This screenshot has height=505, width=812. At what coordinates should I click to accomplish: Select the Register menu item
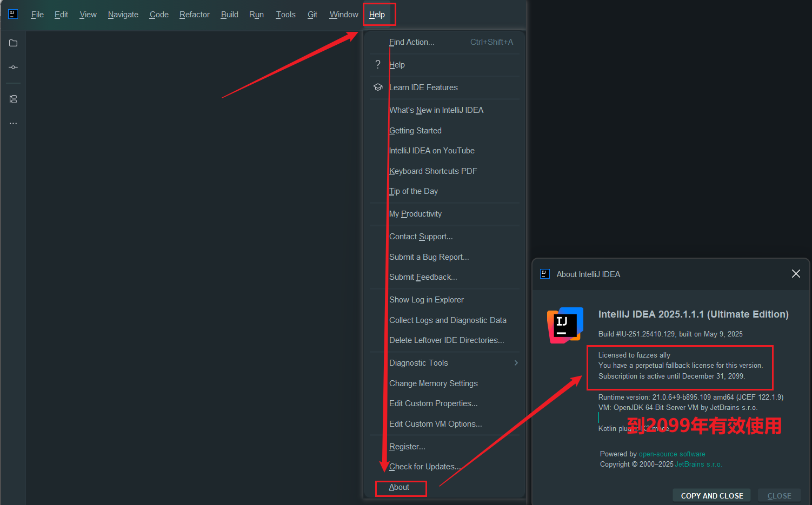pyautogui.click(x=444, y=447)
